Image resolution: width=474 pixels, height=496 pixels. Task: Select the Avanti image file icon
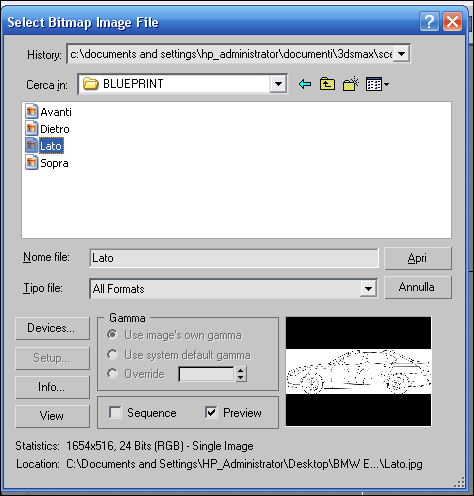coord(31,111)
